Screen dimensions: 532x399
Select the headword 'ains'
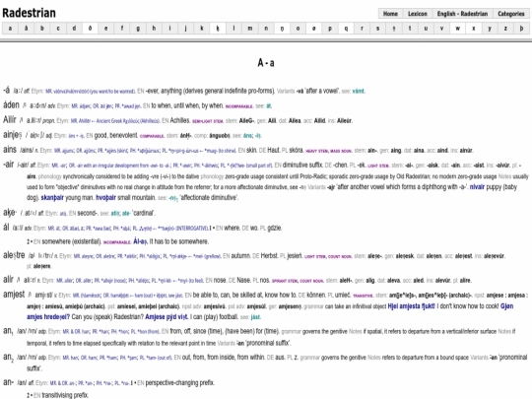point(10,150)
